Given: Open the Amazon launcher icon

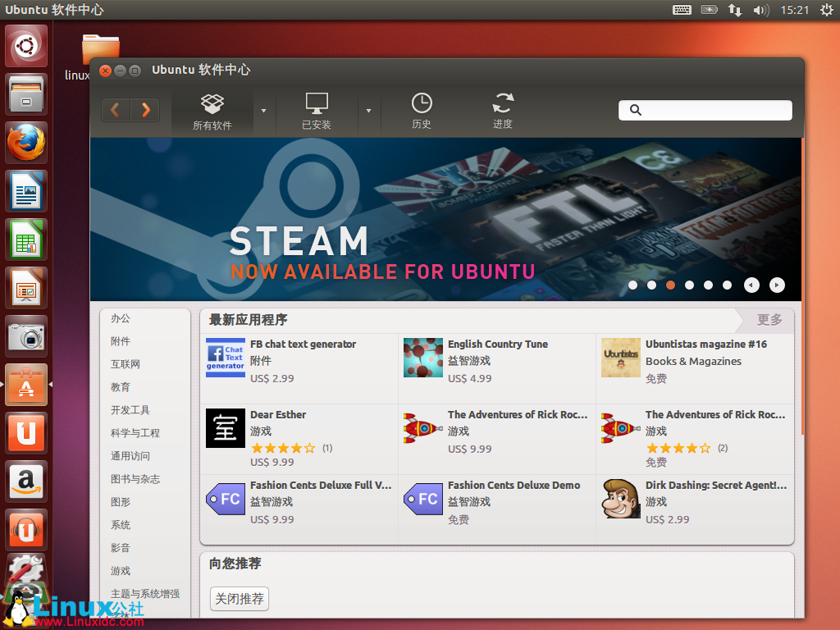Looking at the screenshot, I should [x=25, y=482].
